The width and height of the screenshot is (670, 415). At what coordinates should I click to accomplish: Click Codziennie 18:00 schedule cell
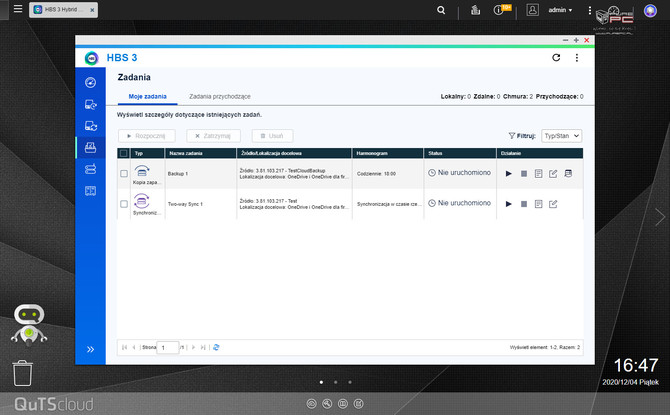click(x=376, y=174)
